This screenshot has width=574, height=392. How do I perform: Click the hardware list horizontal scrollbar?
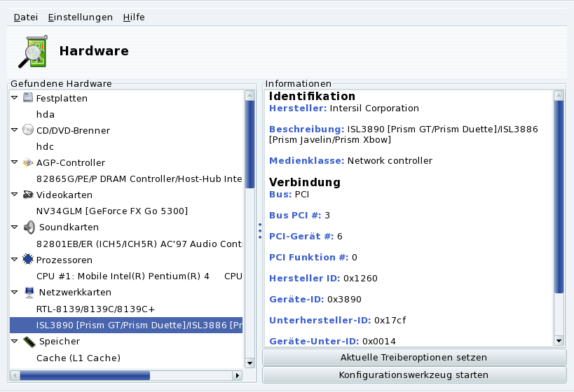point(84,376)
